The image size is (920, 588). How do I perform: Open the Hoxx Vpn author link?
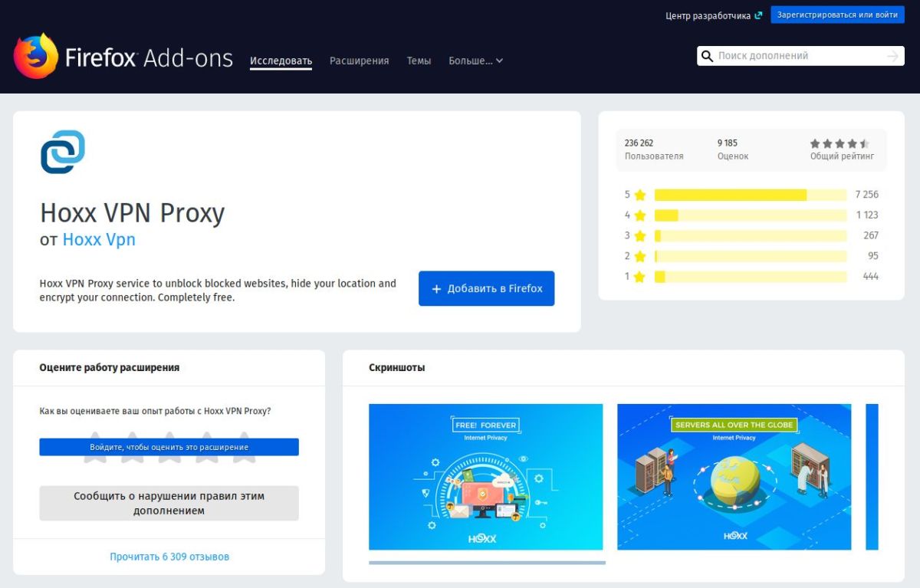coord(99,239)
